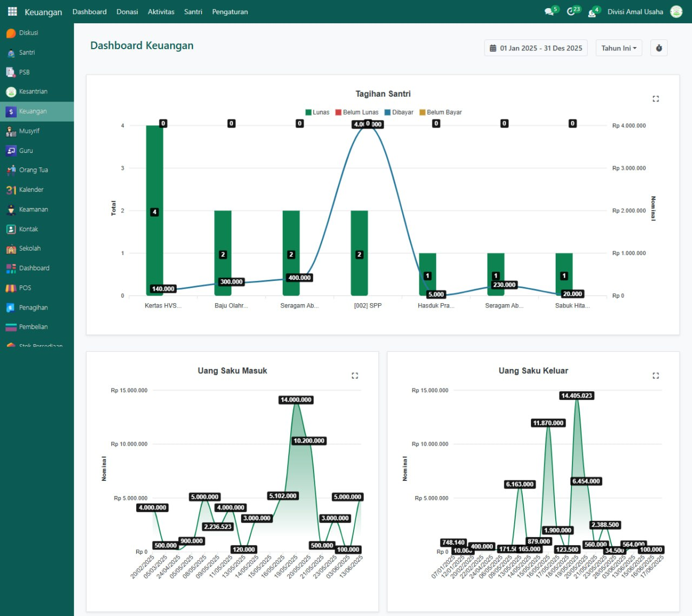This screenshot has height=616, width=692.
Task: Click Divisi Amal Usaha user account
Action: 635,12
